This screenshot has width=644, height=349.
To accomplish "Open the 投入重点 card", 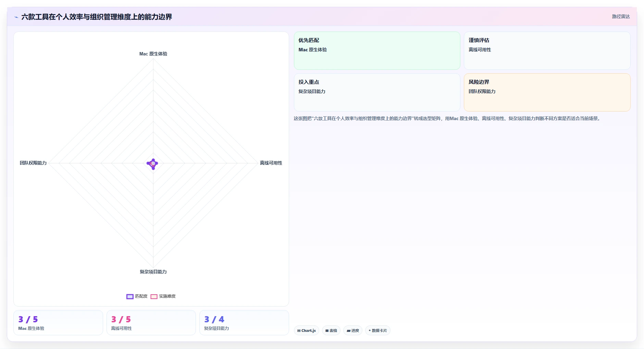I will point(377,92).
